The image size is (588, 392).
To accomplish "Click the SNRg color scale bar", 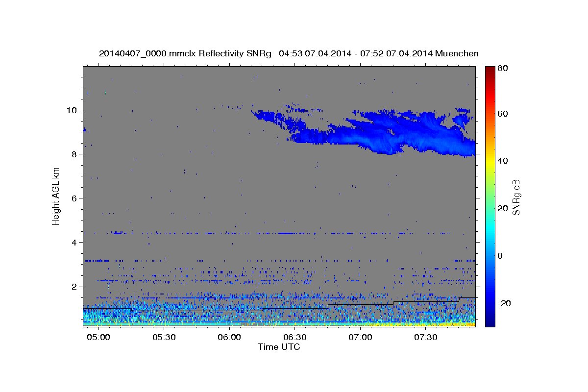I will pos(490,196).
